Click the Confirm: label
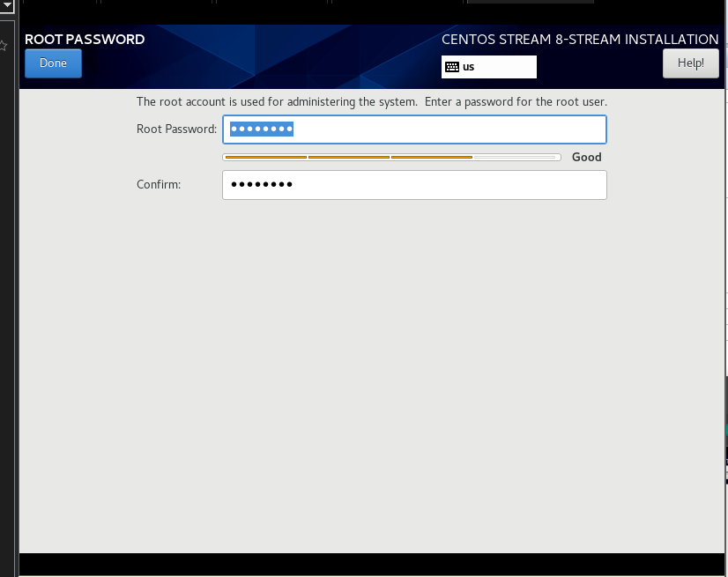 (x=159, y=185)
